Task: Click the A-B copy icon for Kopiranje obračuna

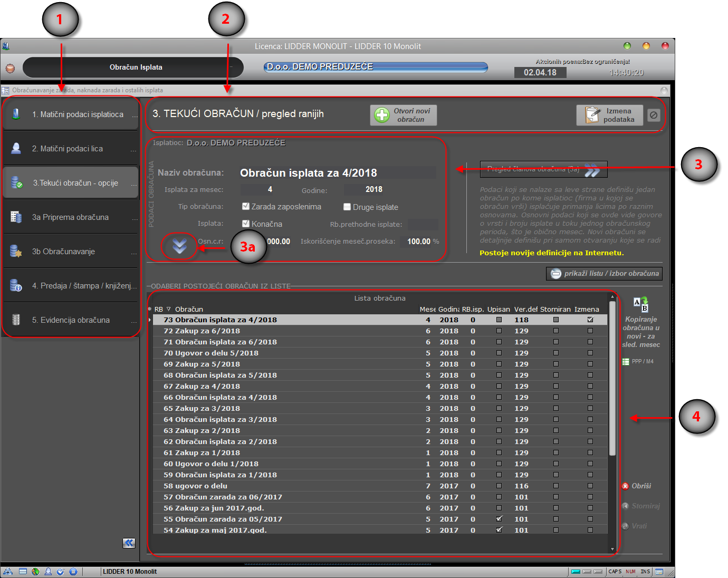Action: click(641, 304)
